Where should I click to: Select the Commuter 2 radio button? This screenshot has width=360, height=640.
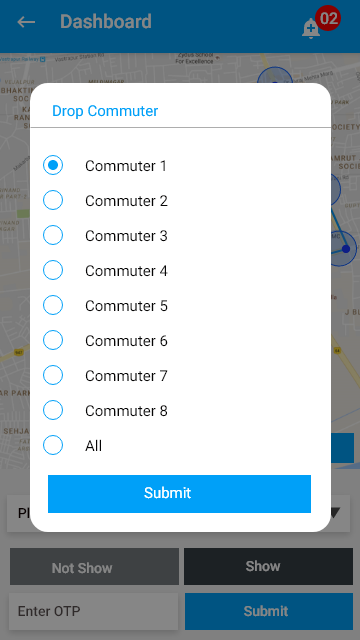pos(53,200)
